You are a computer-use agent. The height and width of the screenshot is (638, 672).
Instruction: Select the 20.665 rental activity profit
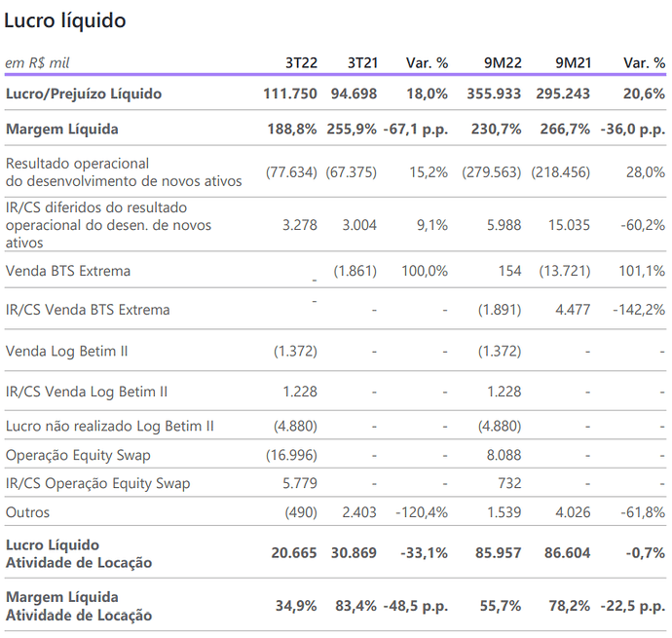point(294,553)
